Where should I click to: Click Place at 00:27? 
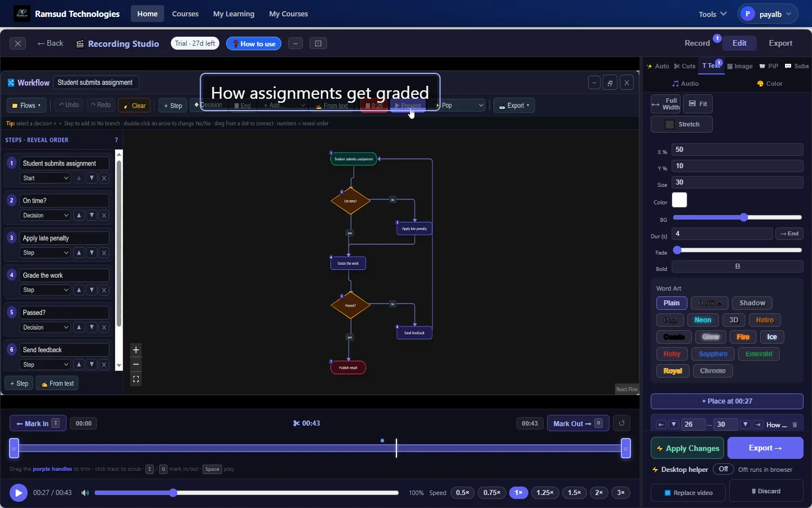tap(727, 401)
